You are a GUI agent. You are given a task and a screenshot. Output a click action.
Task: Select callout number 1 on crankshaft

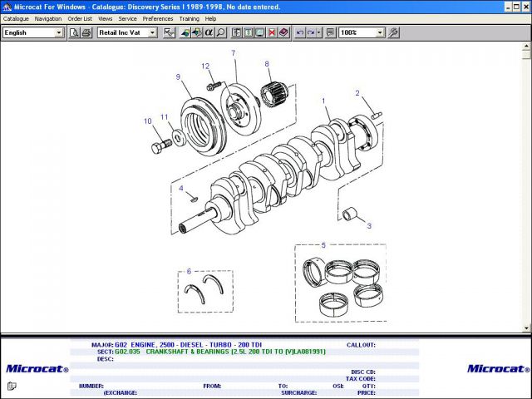tap(323, 101)
